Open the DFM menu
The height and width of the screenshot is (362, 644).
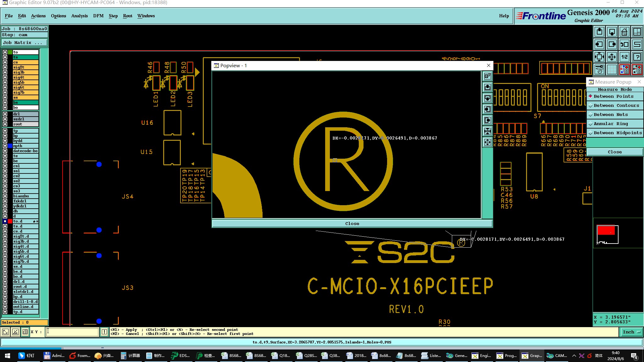click(x=98, y=16)
